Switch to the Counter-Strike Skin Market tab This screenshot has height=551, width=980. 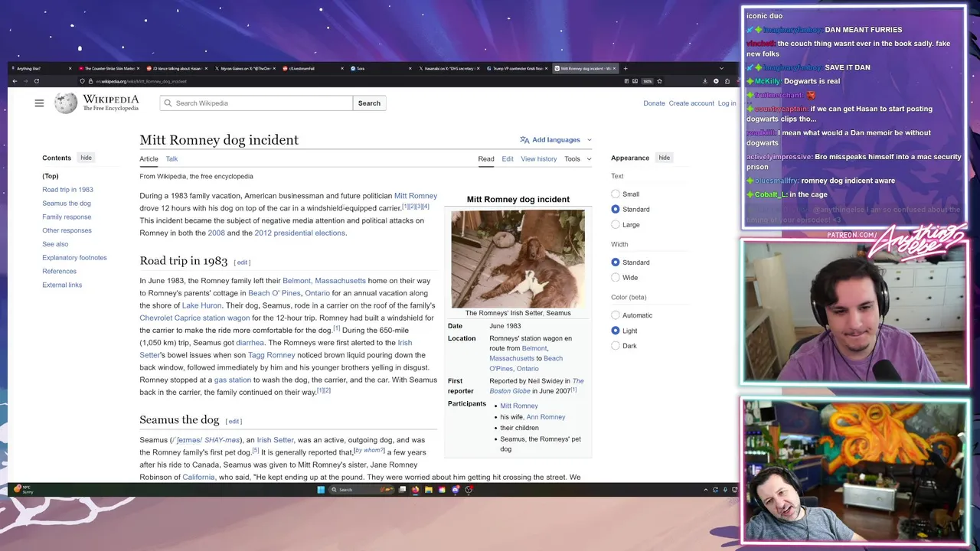tap(109, 68)
